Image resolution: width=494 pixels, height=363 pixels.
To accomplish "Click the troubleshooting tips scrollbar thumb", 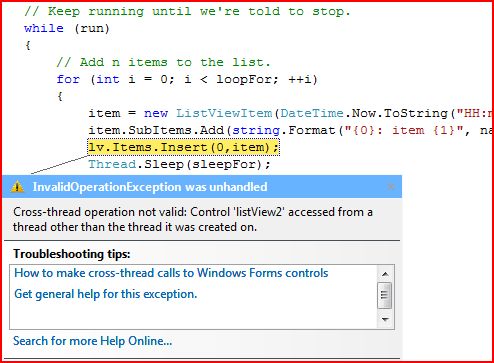I will [385, 295].
